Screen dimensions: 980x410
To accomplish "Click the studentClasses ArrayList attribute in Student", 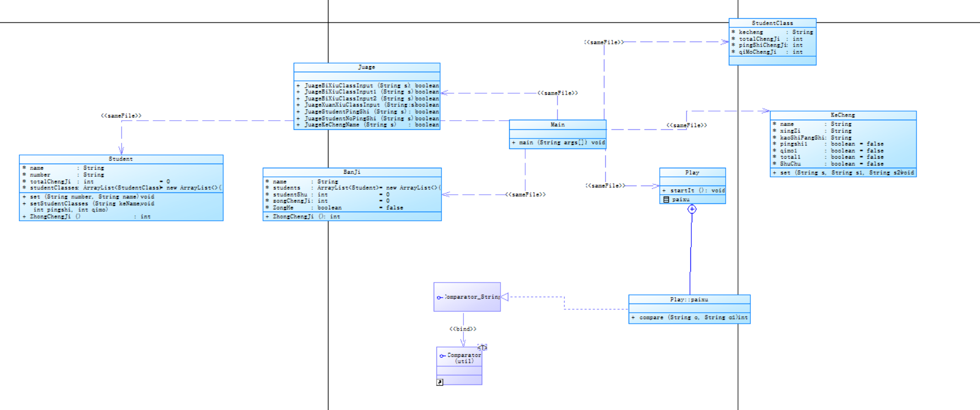I will [x=122, y=188].
